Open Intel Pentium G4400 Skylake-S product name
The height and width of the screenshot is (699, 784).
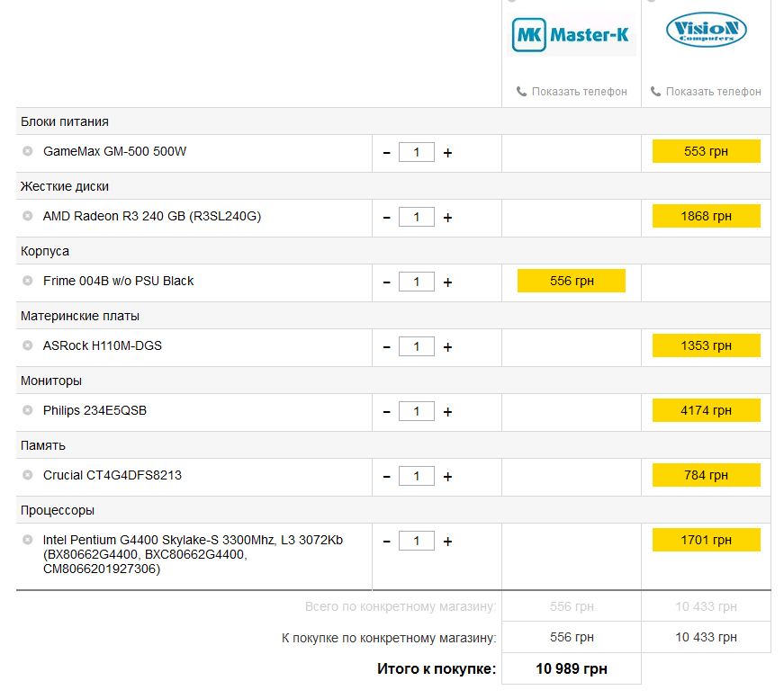(193, 554)
